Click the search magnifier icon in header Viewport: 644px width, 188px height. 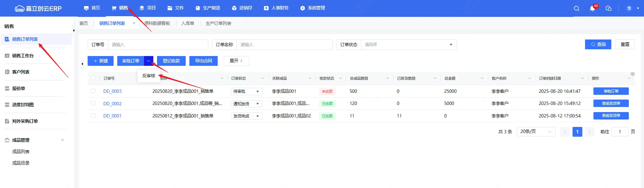576,8
